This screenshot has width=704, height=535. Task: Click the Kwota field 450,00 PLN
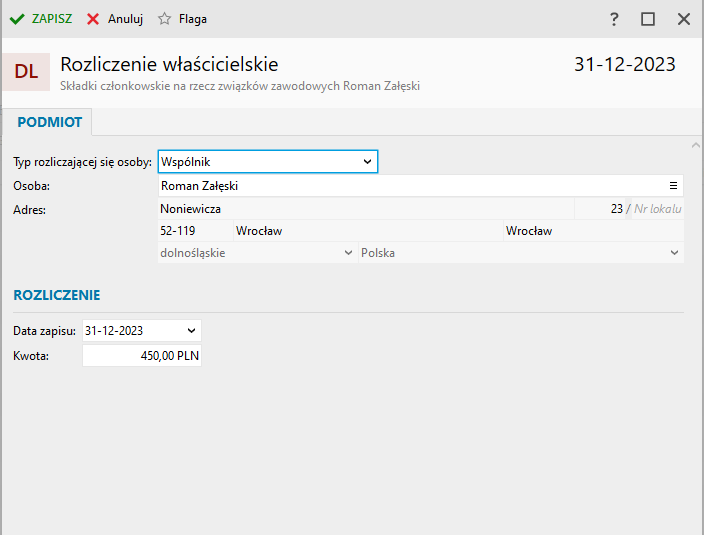(x=142, y=355)
